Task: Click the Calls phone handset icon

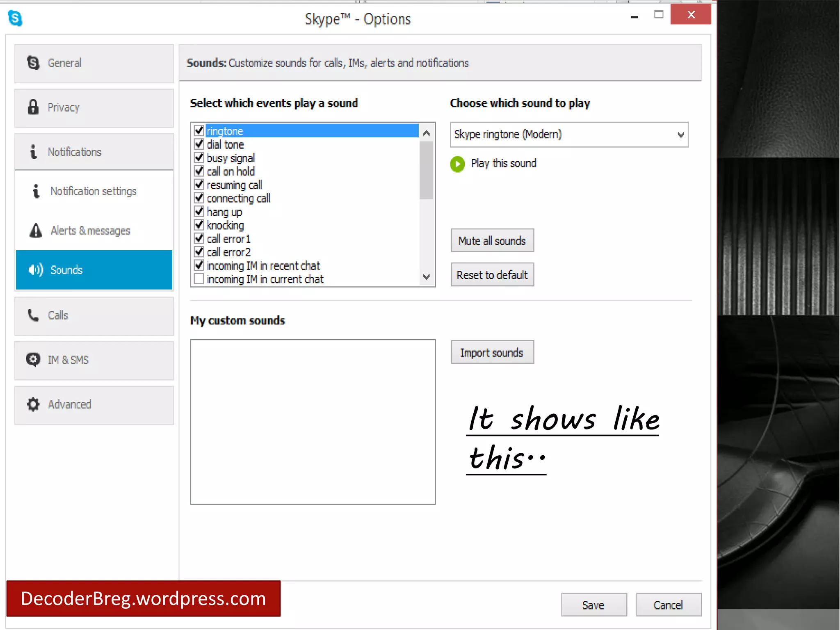Action: coord(33,315)
